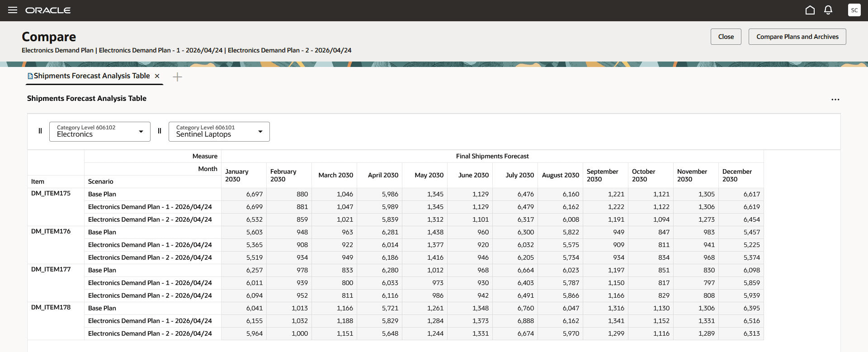The image size is (868, 352).
Task: Select the July 2030 column header
Action: [x=515, y=175]
